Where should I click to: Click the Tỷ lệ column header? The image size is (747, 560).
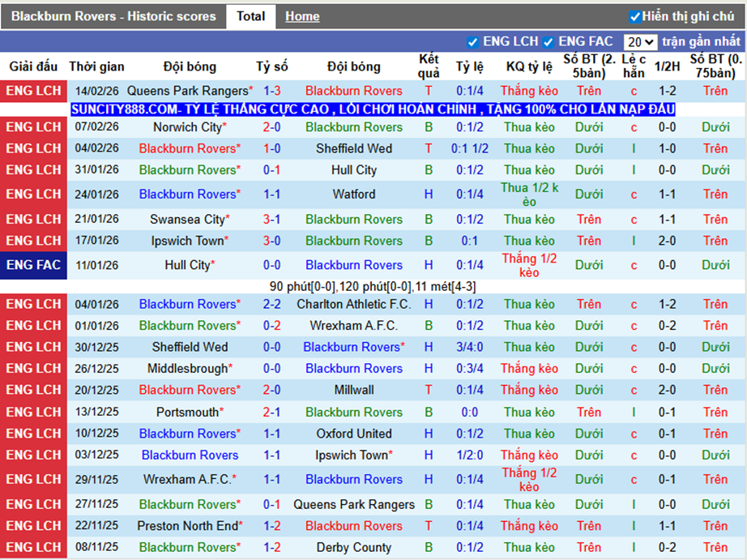point(470,66)
